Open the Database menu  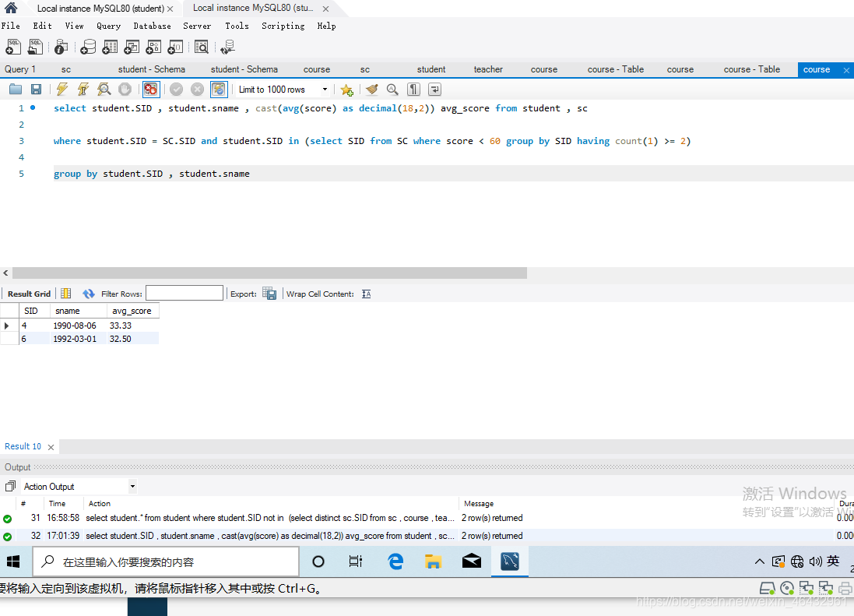pyautogui.click(x=152, y=26)
